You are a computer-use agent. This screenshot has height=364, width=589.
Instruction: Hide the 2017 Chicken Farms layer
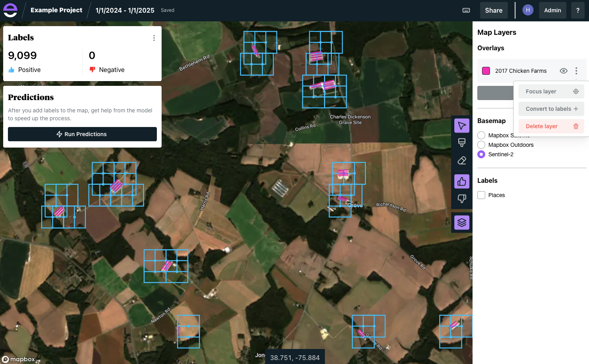click(563, 71)
